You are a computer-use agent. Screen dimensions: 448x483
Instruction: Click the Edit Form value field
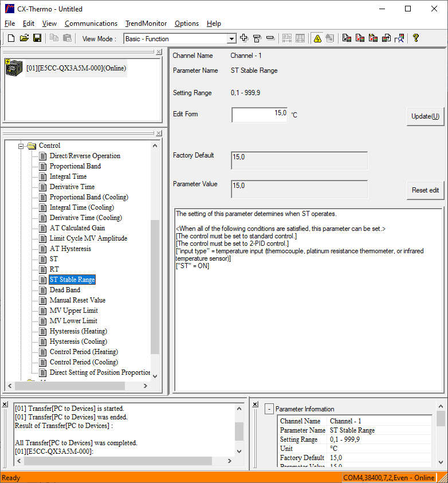point(260,115)
